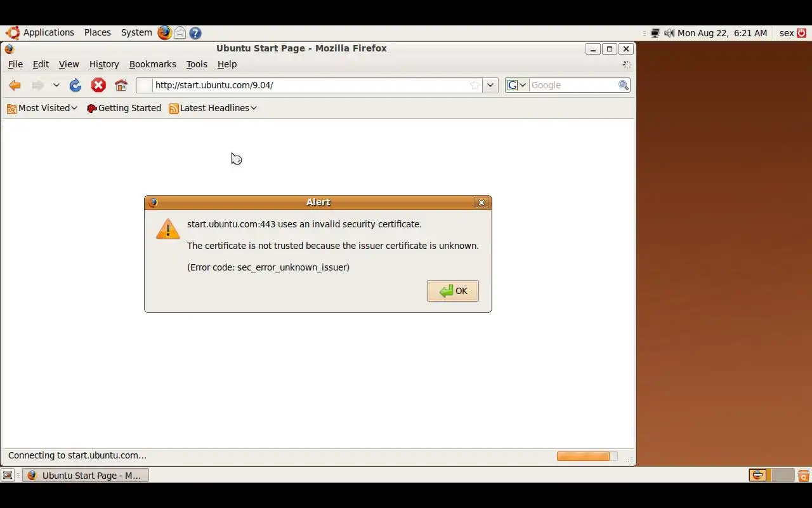812x508 pixels.
Task: Launch the mail envelope icon in panel
Action: (180, 33)
